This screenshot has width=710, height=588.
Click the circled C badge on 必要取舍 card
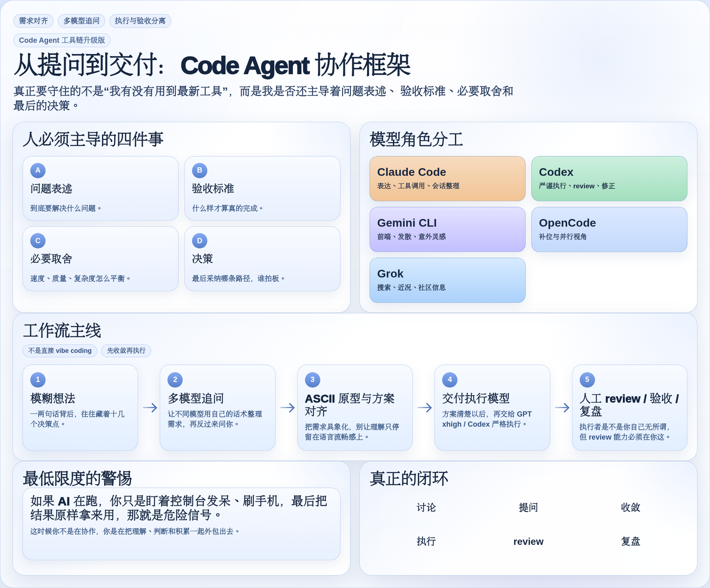pyautogui.click(x=38, y=241)
